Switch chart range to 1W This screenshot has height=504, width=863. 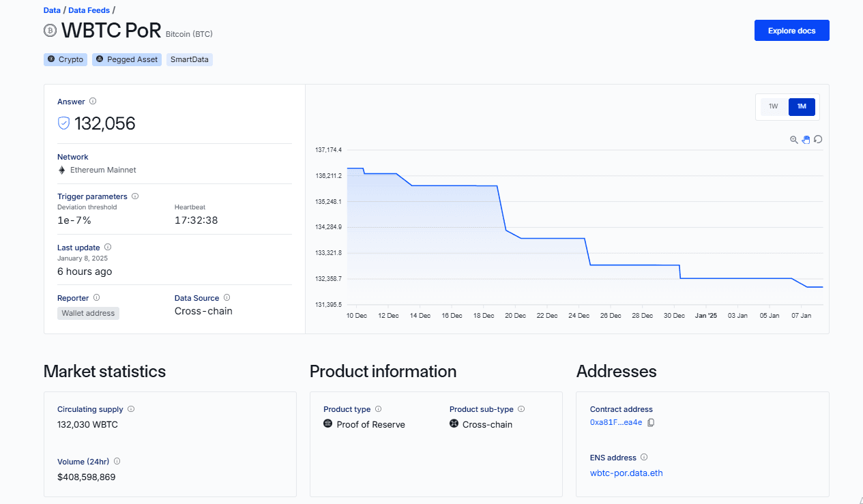[x=773, y=106]
